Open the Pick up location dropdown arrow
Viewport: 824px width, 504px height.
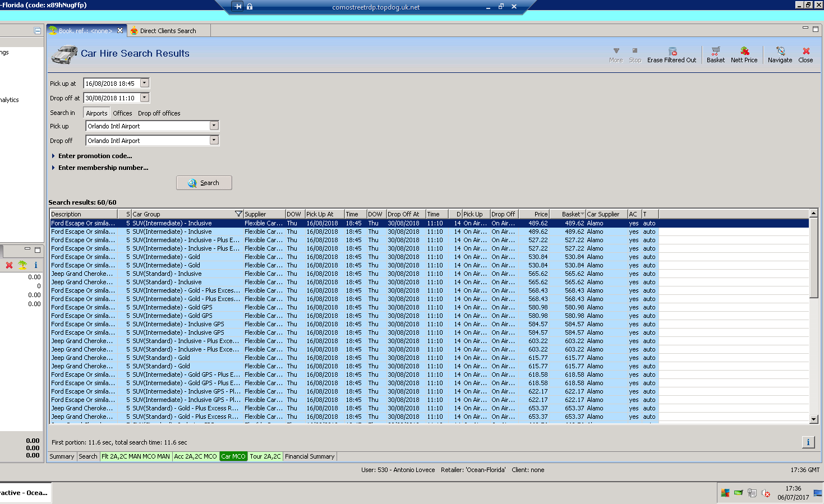tap(214, 126)
